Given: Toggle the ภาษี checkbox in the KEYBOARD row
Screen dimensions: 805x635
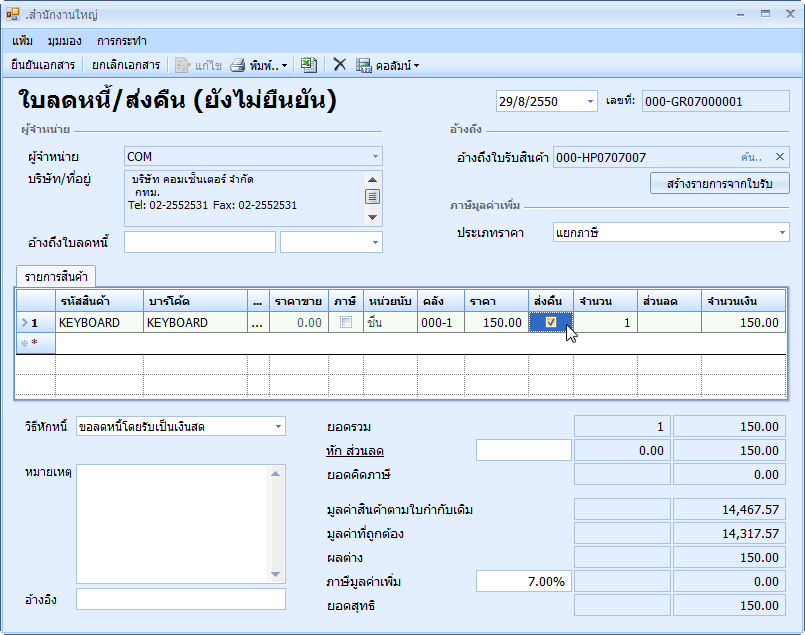Looking at the screenshot, I should click(x=346, y=323).
